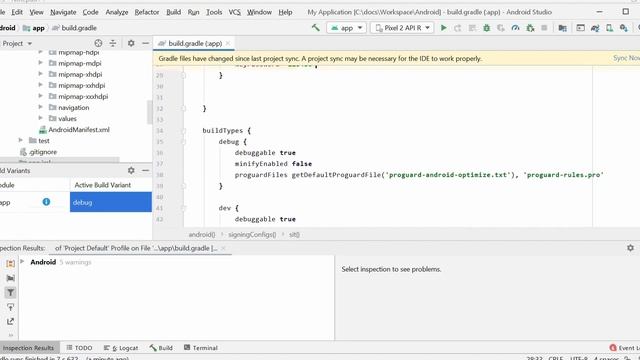Run the app with green play button
The image size is (640, 360).
[444, 28]
